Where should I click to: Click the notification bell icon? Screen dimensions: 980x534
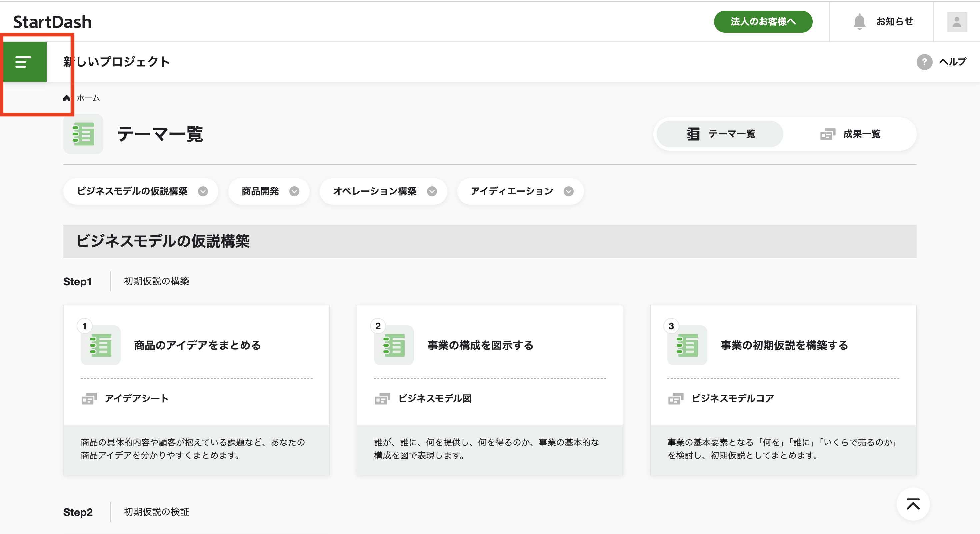pyautogui.click(x=859, y=22)
